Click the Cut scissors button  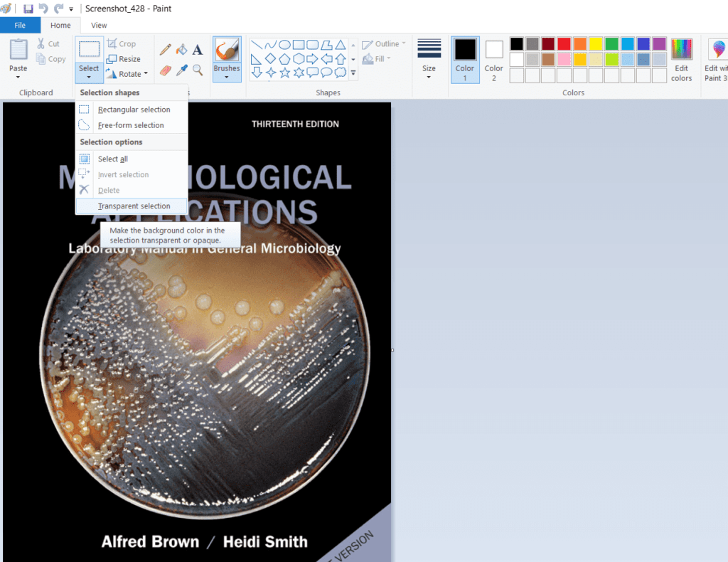point(48,43)
